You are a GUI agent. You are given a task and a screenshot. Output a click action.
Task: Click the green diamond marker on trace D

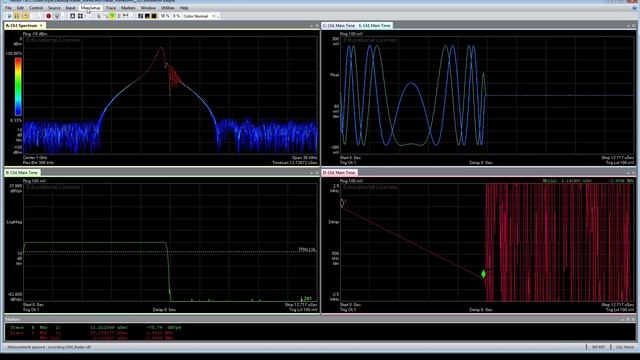[x=483, y=274]
